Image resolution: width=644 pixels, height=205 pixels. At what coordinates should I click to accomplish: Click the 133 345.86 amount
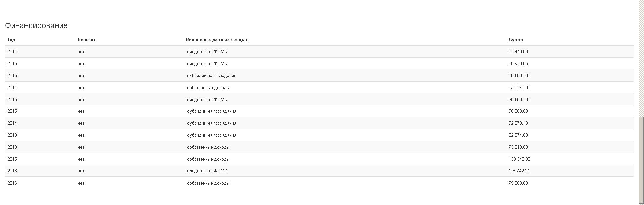pos(519,159)
